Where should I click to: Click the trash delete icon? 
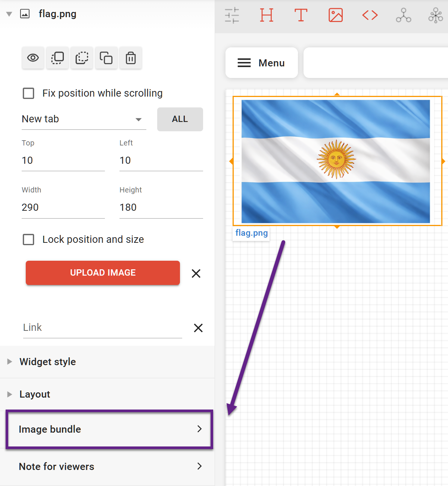[131, 58]
